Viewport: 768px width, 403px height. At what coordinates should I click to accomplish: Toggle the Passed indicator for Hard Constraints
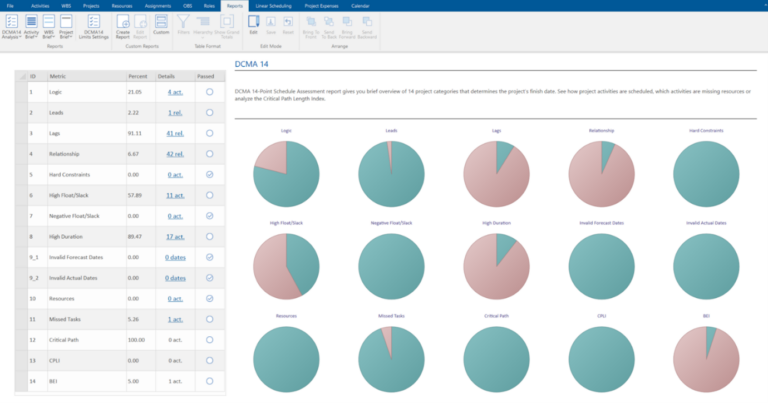[x=209, y=173]
